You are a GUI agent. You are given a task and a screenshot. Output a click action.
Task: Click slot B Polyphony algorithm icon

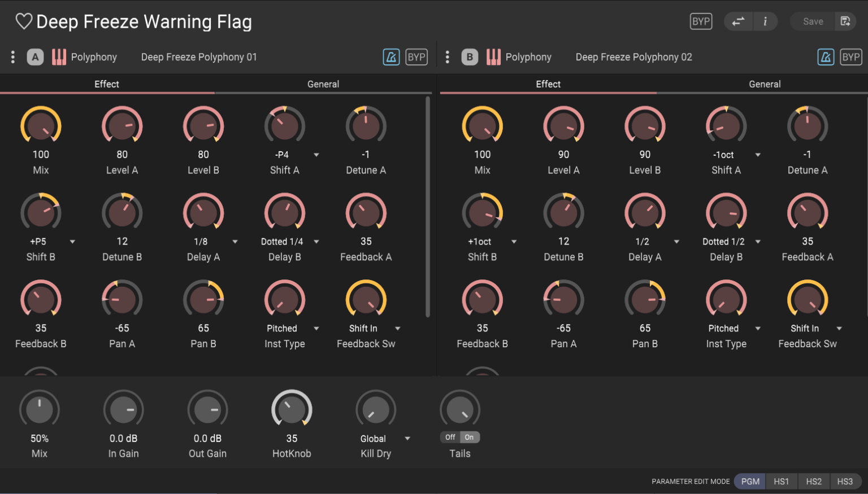(493, 57)
